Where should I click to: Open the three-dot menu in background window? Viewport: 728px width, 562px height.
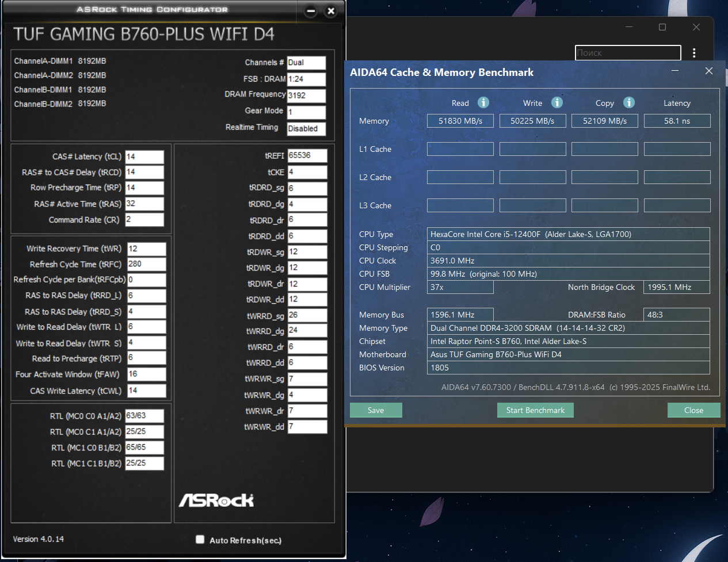(x=694, y=53)
